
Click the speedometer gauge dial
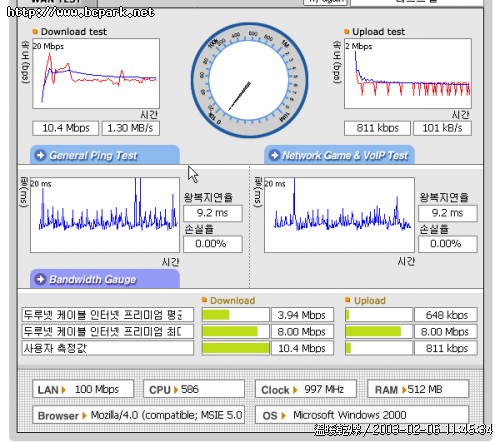tap(249, 80)
